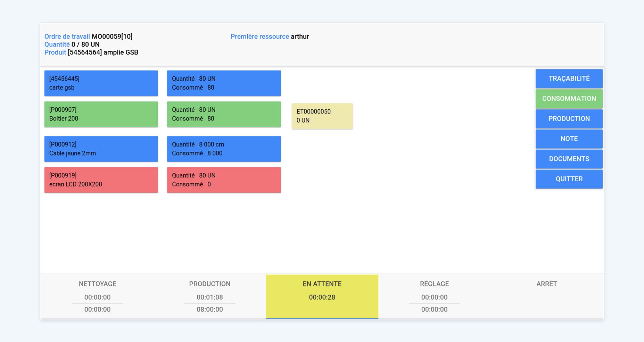The height and width of the screenshot is (342, 644).
Task: Select component Cable jaune 2mm [P000912]
Action: click(x=101, y=149)
